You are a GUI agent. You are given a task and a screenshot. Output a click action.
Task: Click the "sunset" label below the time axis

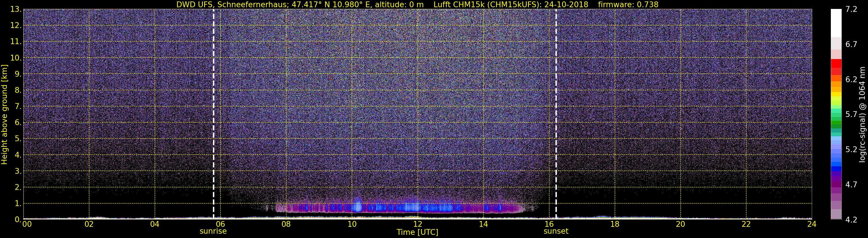tap(556, 231)
